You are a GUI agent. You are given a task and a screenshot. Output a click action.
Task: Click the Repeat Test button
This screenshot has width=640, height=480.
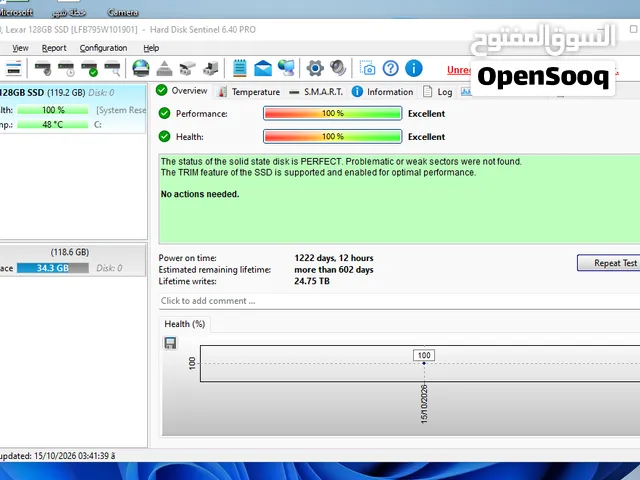click(x=610, y=263)
